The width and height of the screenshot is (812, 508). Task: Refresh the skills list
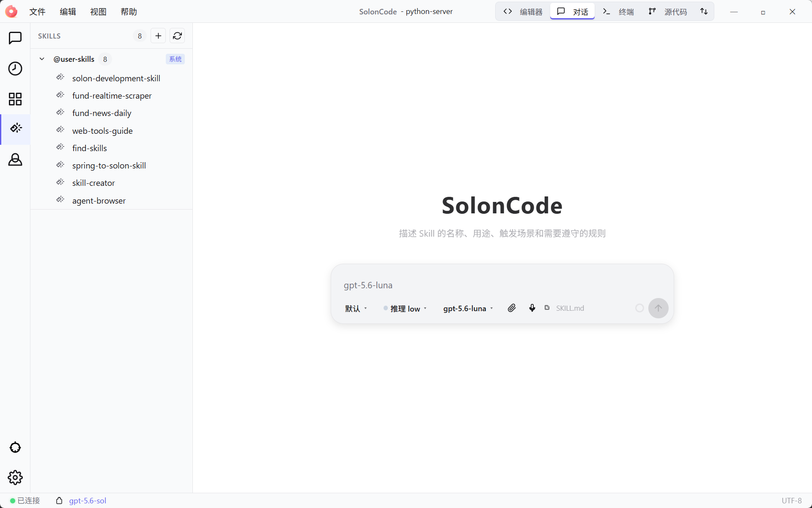point(177,36)
